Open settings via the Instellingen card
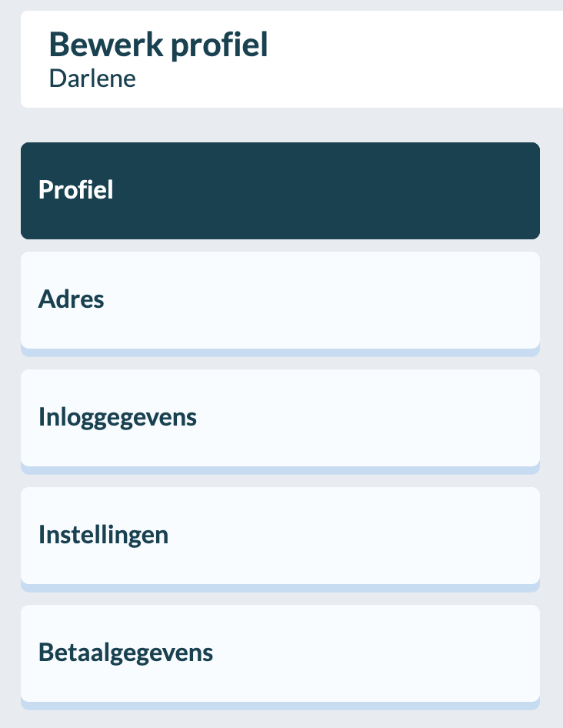The image size is (563, 728). 280,536
